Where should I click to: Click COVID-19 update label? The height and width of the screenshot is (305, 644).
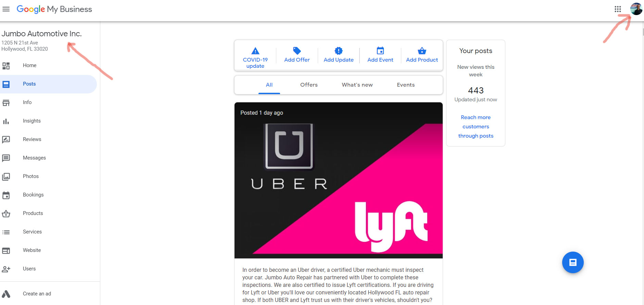[255, 63]
